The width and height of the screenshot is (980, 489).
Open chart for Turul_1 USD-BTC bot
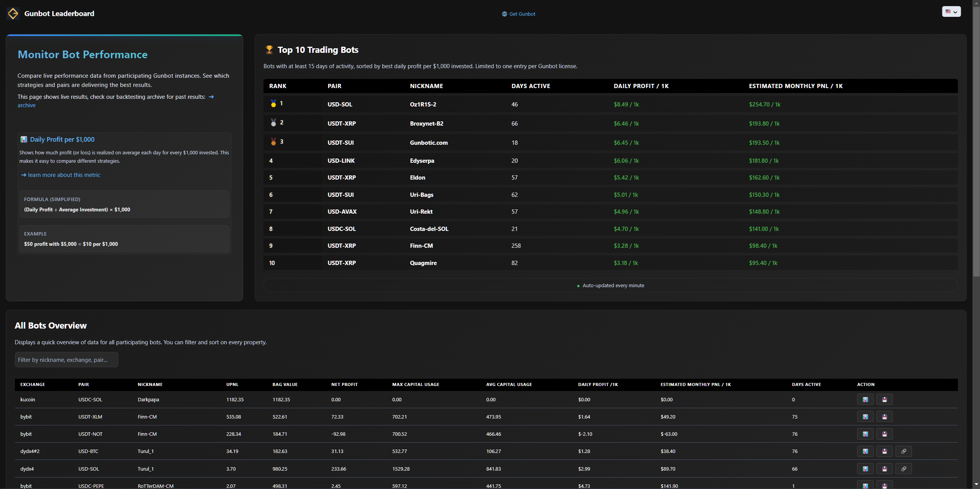click(x=865, y=451)
